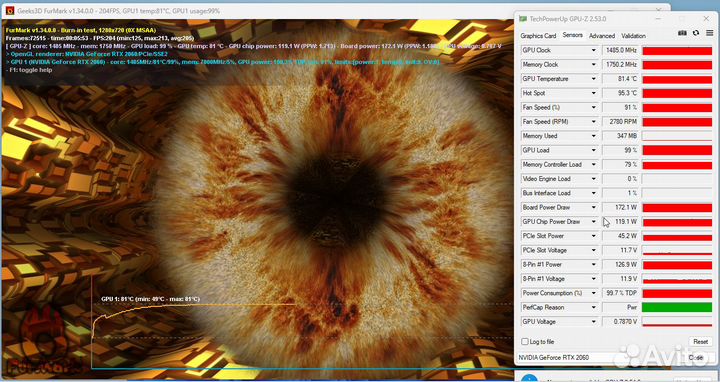720x382 pixels.
Task: Switch to the Graphics Card tab
Action: [x=538, y=36]
